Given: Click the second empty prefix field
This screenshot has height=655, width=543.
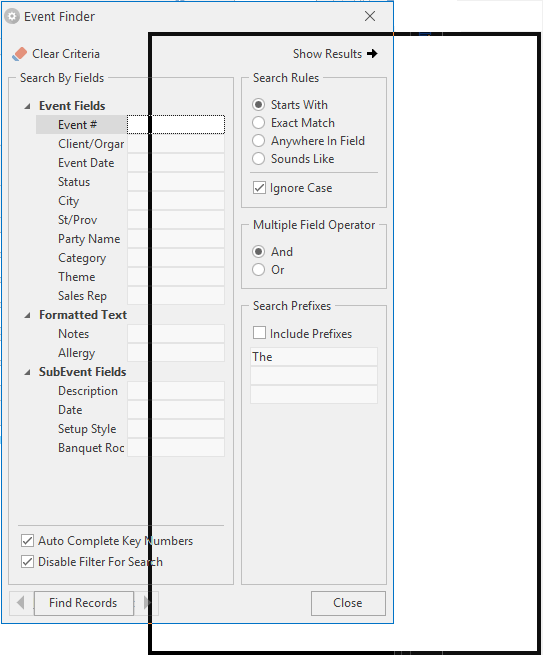Looking at the screenshot, I should pyautogui.click(x=314, y=376).
